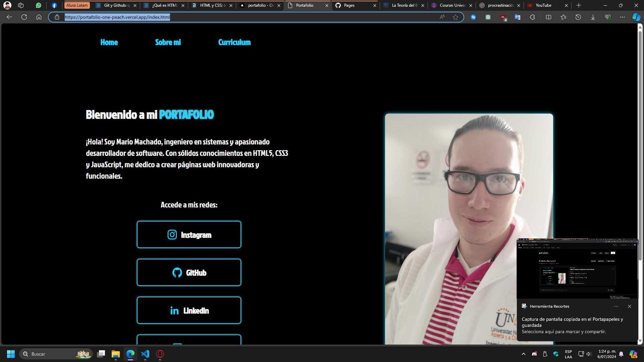Navigate to Home menu item
The height and width of the screenshot is (362, 644).
point(109,42)
